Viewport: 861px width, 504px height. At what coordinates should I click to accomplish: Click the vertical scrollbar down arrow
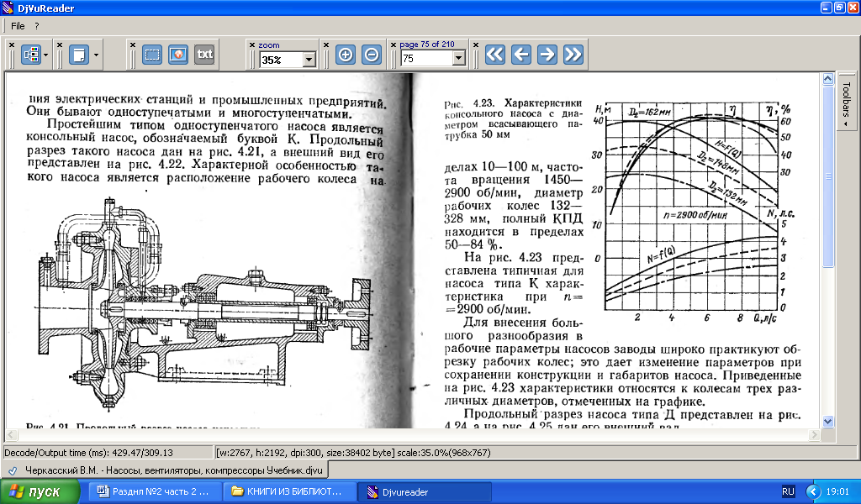[x=828, y=421]
